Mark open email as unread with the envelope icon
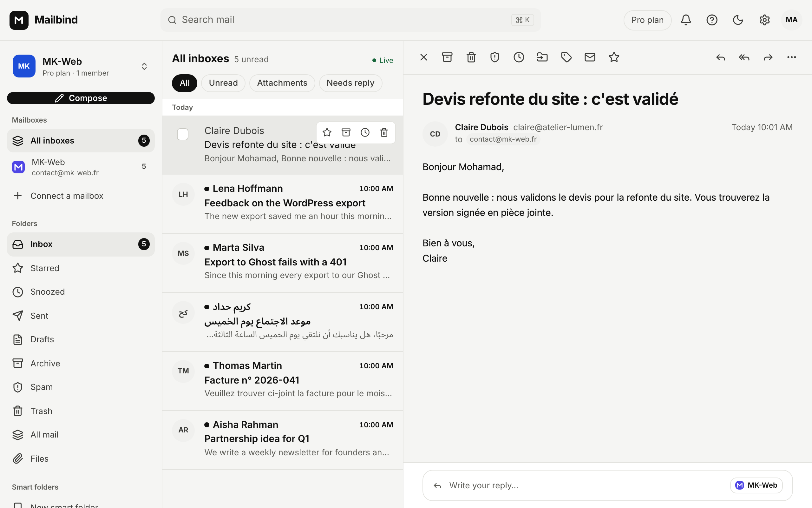 click(x=590, y=57)
